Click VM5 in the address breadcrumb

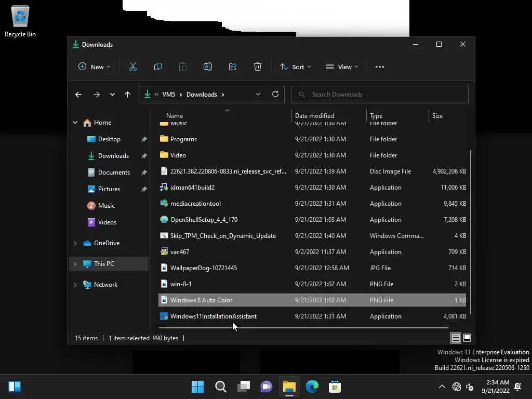point(169,95)
